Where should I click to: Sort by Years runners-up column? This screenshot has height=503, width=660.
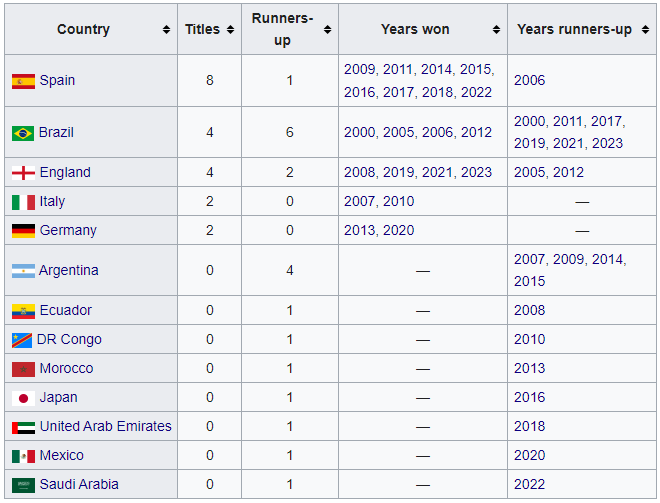(644, 30)
